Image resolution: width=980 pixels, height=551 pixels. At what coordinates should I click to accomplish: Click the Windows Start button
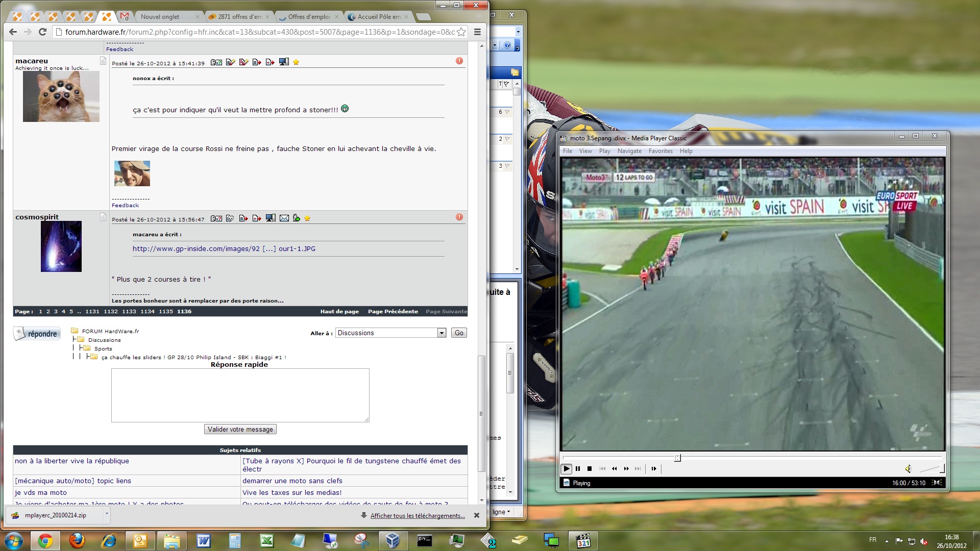[x=14, y=540]
